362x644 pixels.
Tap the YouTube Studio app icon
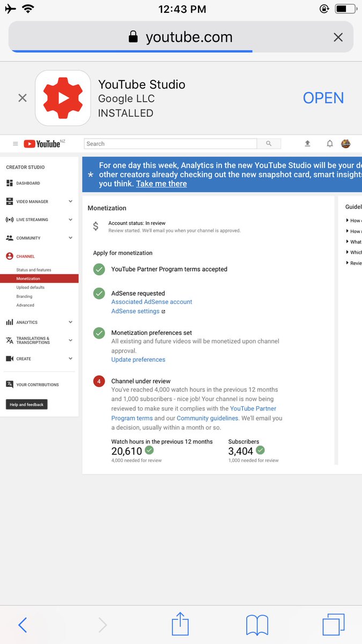point(63,98)
